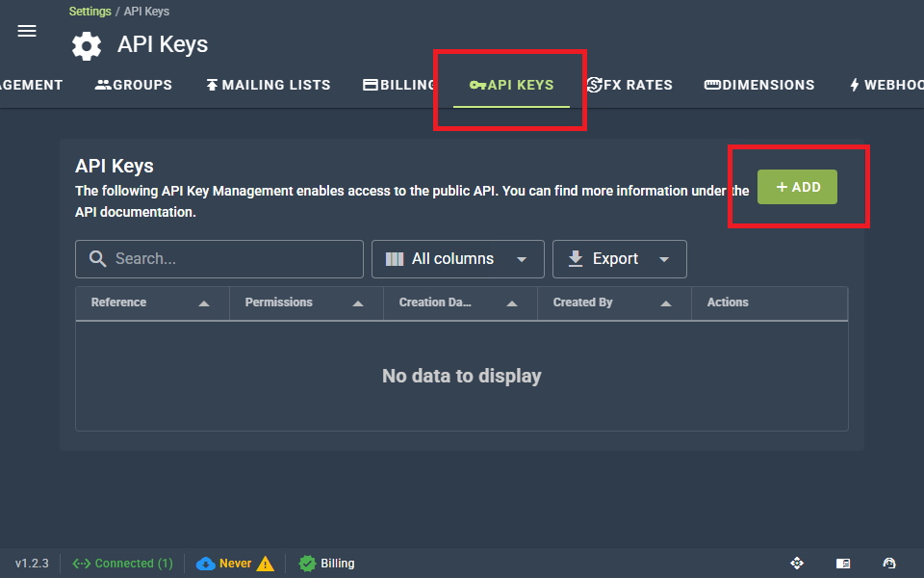
Task: Open the All columns dropdown
Action: pyautogui.click(x=458, y=259)
